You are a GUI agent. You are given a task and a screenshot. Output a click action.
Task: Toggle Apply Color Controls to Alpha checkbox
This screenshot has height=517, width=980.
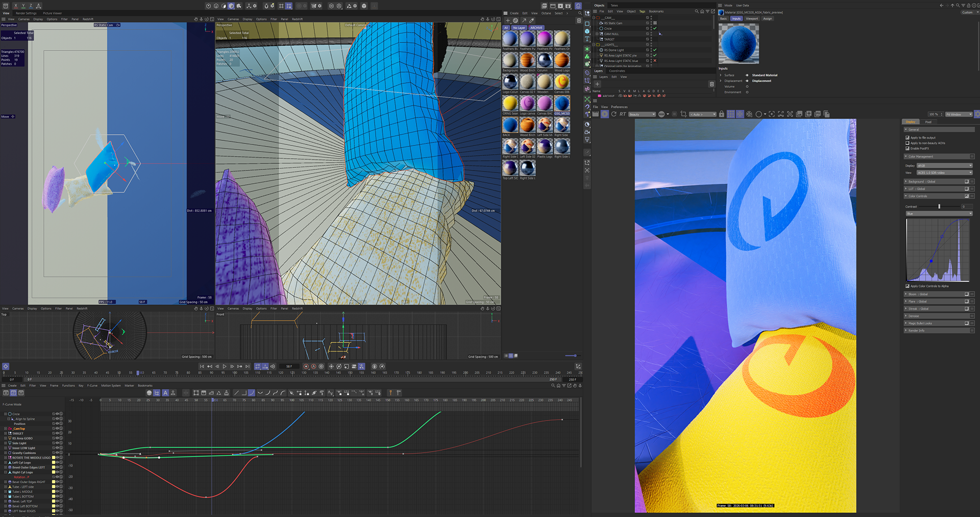(x=907, y=286)
